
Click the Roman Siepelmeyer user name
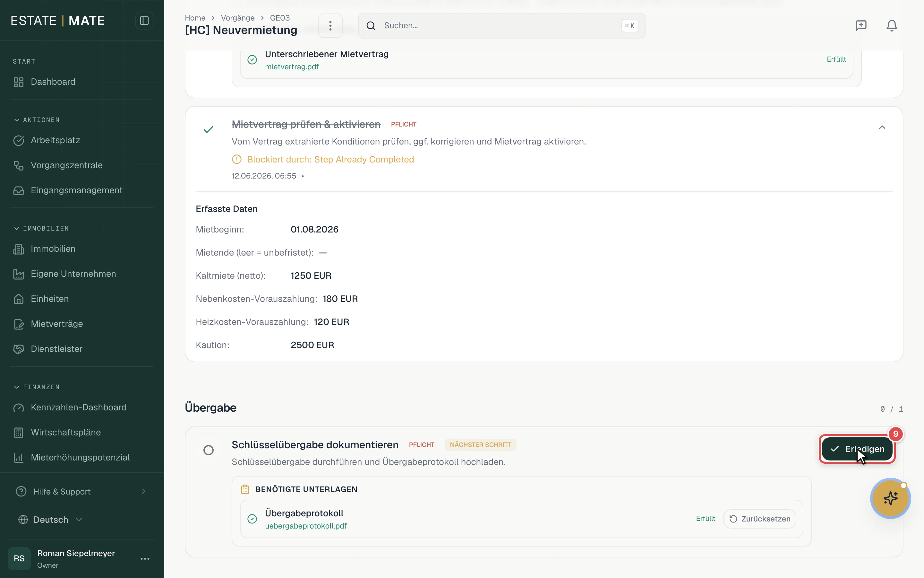(76, 553)
